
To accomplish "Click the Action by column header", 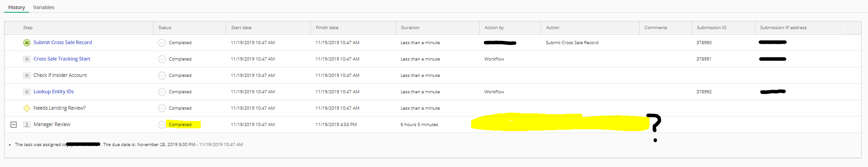I will click(x=494, y=28).
